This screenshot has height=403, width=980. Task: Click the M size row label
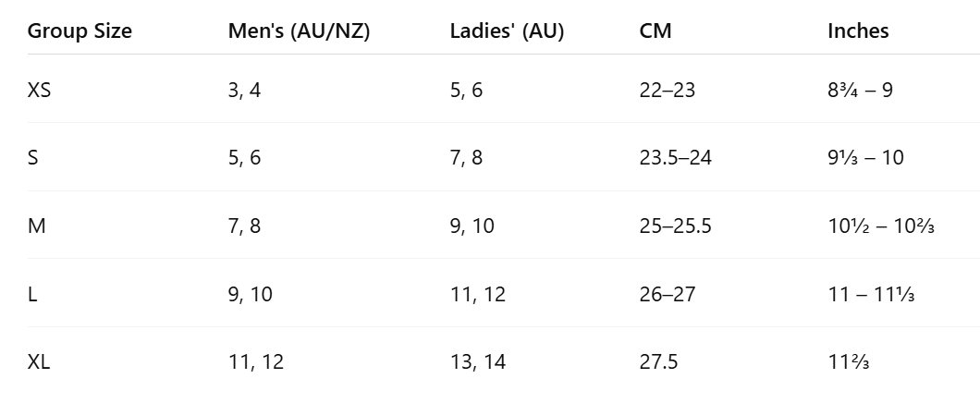tap(36, 226)
